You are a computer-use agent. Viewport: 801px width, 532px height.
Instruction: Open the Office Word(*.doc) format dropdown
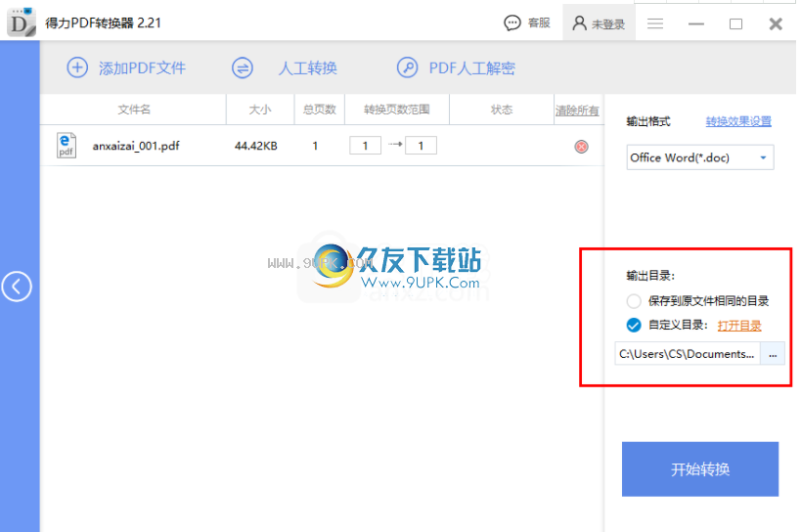pos(700,157)
